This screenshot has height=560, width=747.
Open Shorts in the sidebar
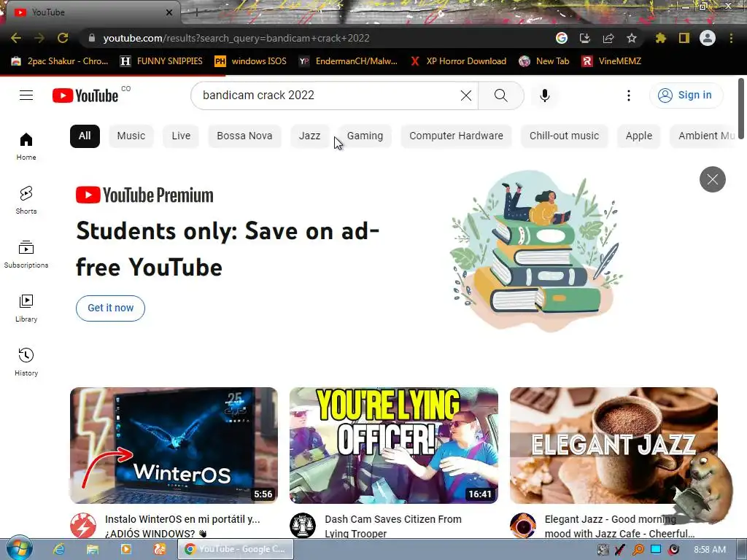click(x=26, y=200)
